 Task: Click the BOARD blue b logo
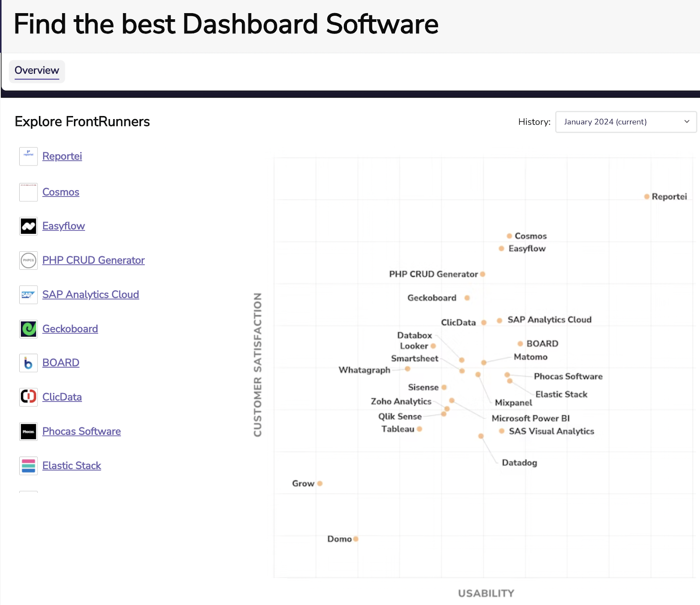[28, 363]
